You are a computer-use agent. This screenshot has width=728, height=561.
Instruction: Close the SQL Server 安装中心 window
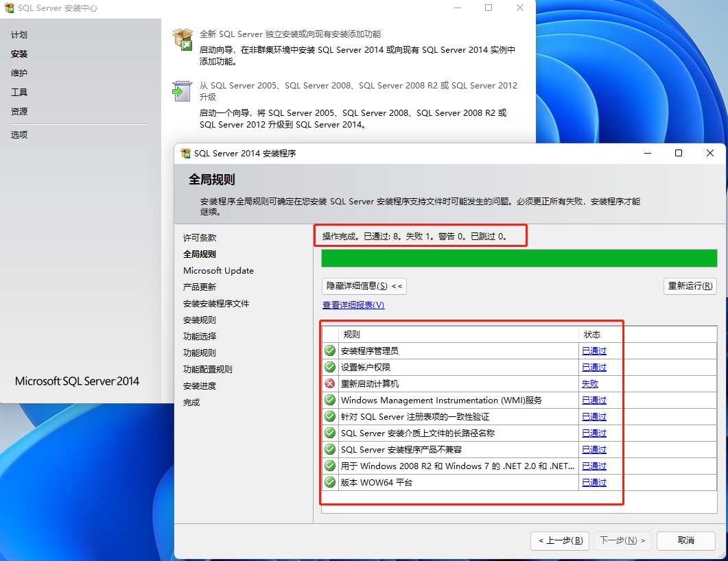[x=520, y=8]
